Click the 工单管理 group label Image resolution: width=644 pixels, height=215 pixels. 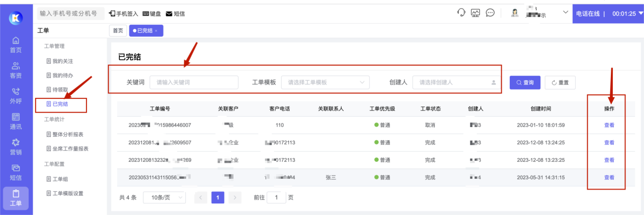(x=54, y=46)
